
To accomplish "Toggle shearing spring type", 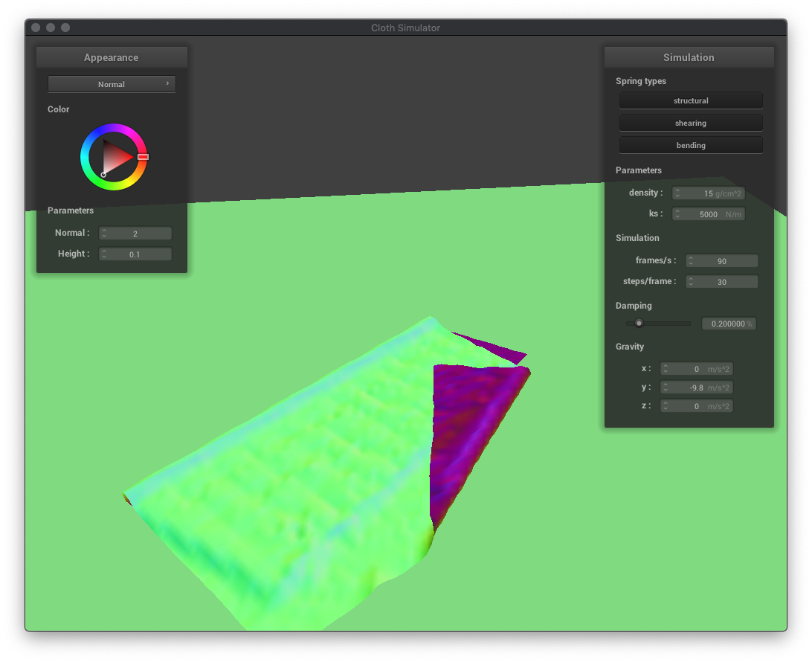I will coord(690,123).
